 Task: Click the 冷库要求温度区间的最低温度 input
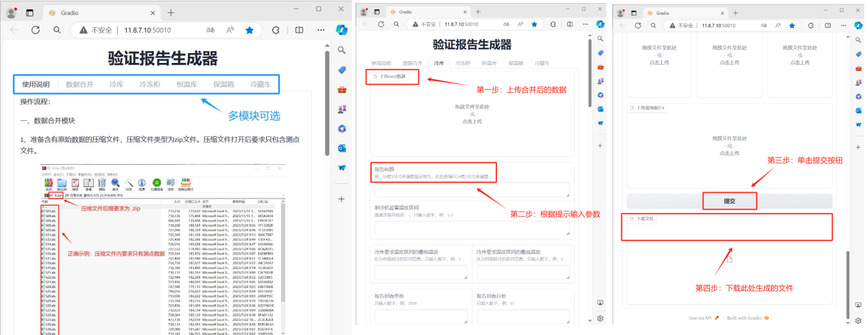point(421,272)
